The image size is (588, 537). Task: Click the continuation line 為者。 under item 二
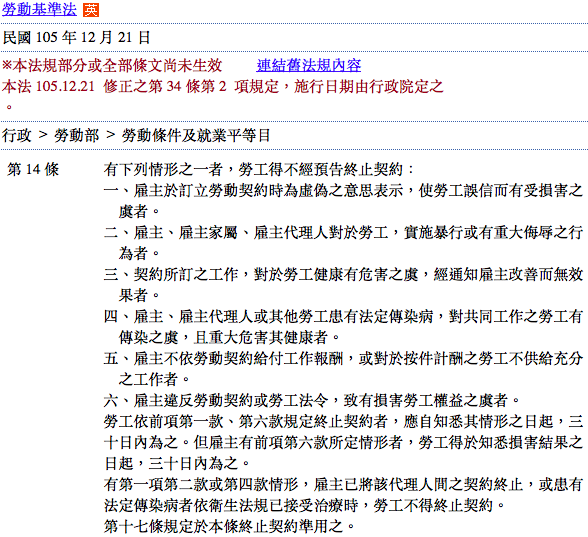[x=139, y=254]
